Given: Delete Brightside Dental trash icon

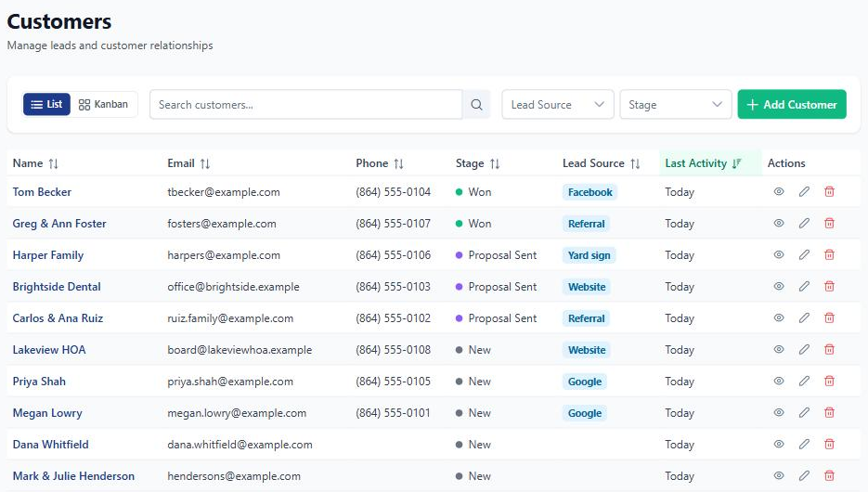Looking at the screenshot, I should [829, 286].
